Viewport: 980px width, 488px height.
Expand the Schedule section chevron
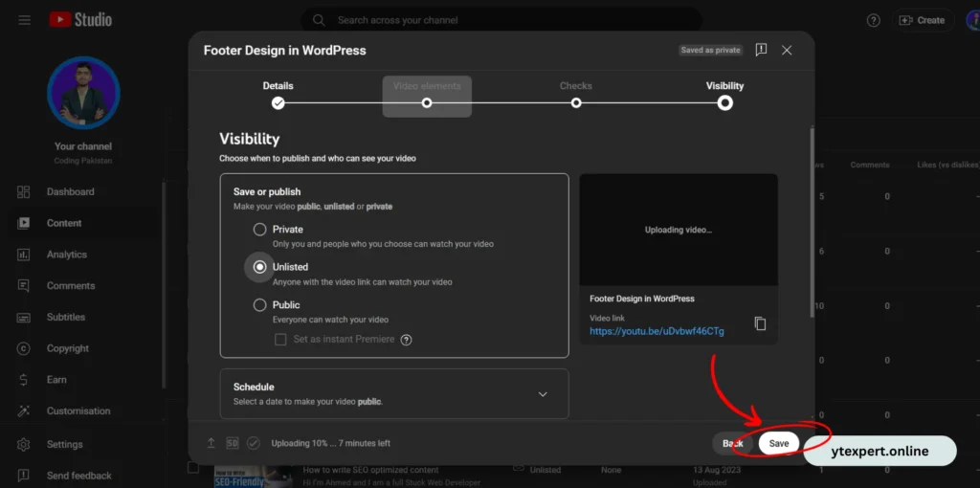[x=543, y=393]
